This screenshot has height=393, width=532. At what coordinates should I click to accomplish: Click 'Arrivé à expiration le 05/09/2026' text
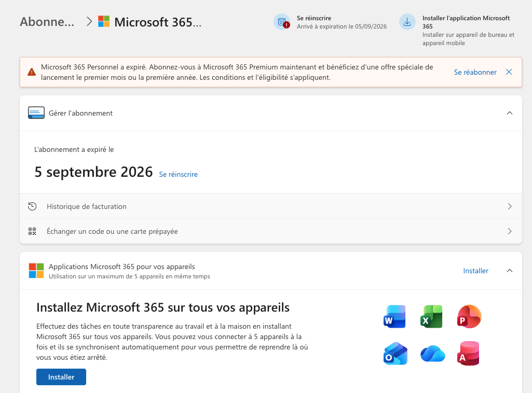[x=342, y=26]
